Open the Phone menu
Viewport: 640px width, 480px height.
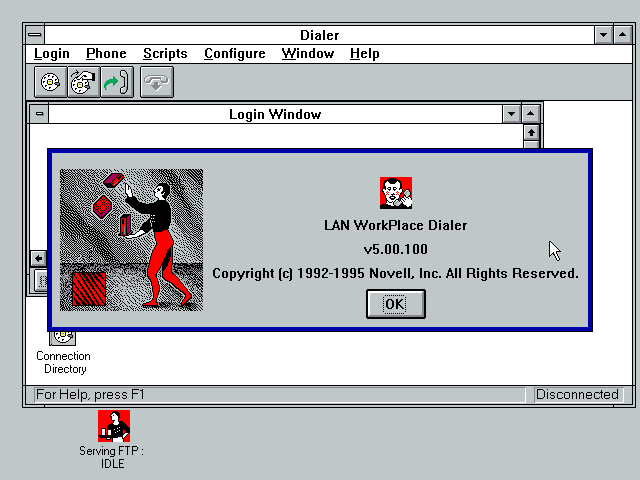pos(106,53)
